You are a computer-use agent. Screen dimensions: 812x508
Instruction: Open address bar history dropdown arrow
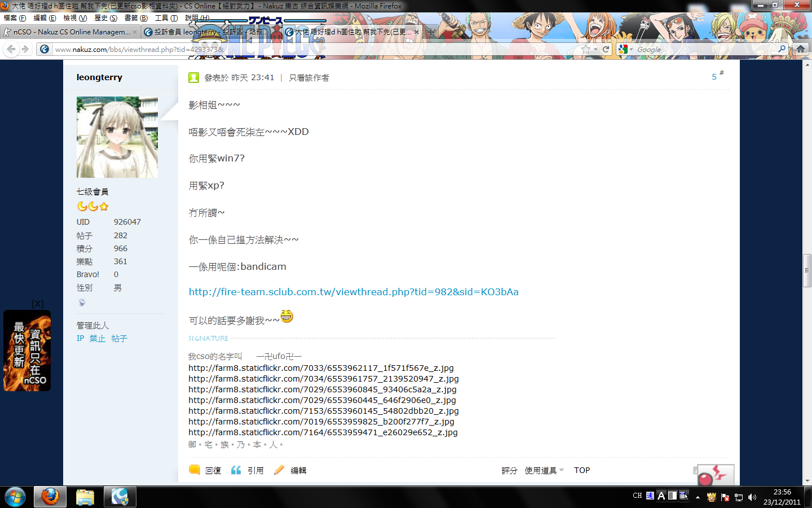pyautogui.click(x=595, y=50)
